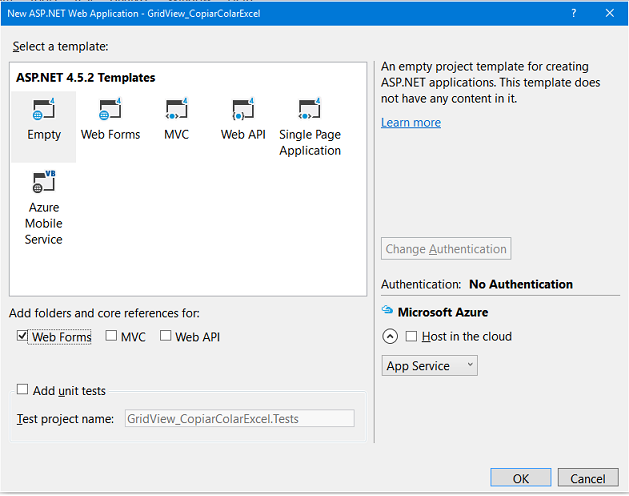The width and height of the screenshot is (629, 496).
Task: Open the App Service dropdown
Action: 429,366
